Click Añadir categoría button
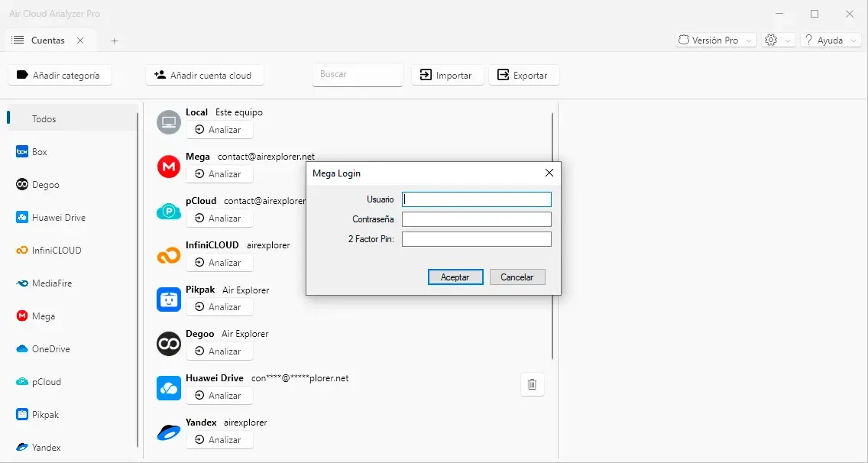Screen dimensions: 868x463 click(x=60, y=76)
